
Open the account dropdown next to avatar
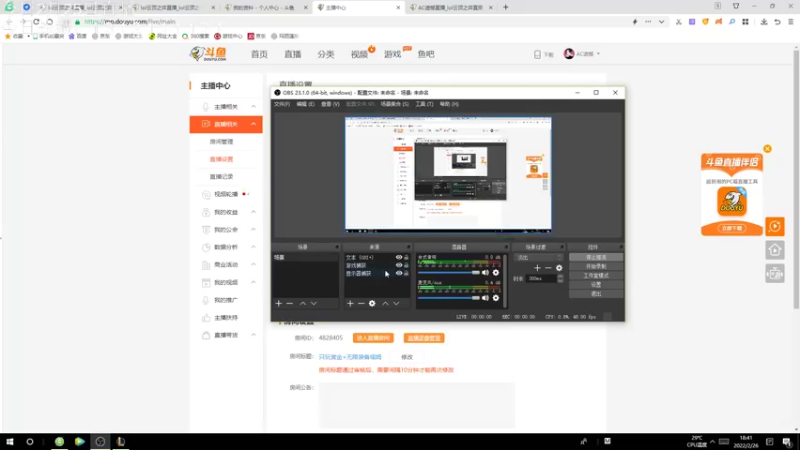coord(598,54)
